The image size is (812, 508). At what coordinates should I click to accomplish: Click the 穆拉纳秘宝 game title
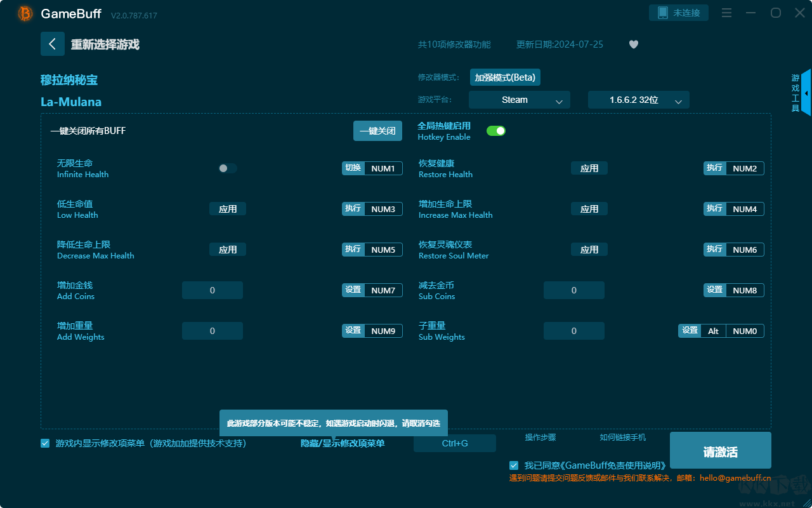(x=69, y=80)
